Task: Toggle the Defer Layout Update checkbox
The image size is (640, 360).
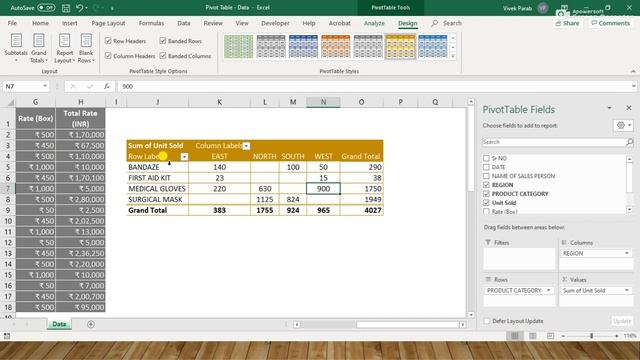Action: [487, 321]
